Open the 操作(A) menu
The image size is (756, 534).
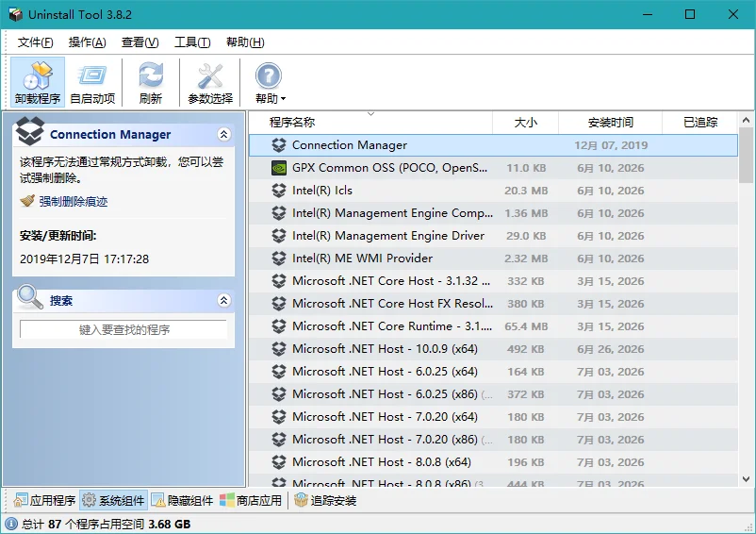87,42
